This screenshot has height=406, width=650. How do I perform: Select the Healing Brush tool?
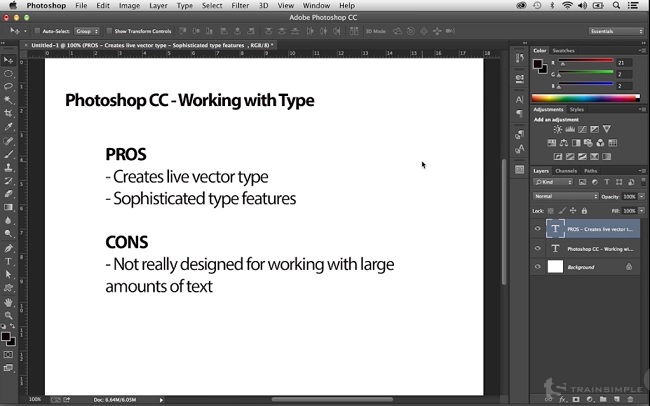[8, 141]
